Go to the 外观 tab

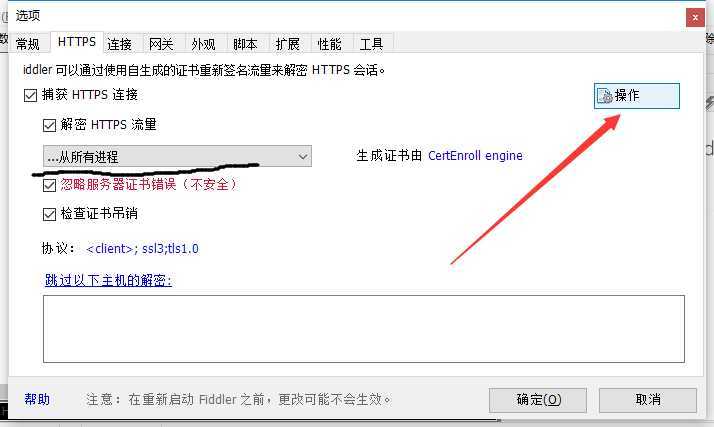pos(203,44)
